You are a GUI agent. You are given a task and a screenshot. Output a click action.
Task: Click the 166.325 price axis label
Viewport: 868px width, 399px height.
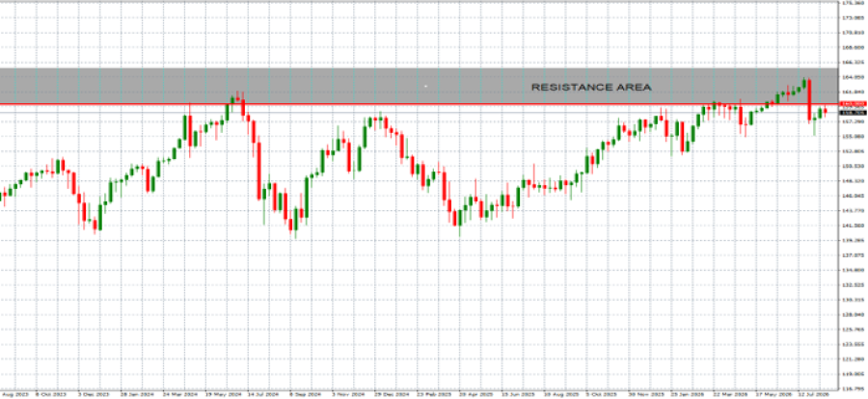854,62
